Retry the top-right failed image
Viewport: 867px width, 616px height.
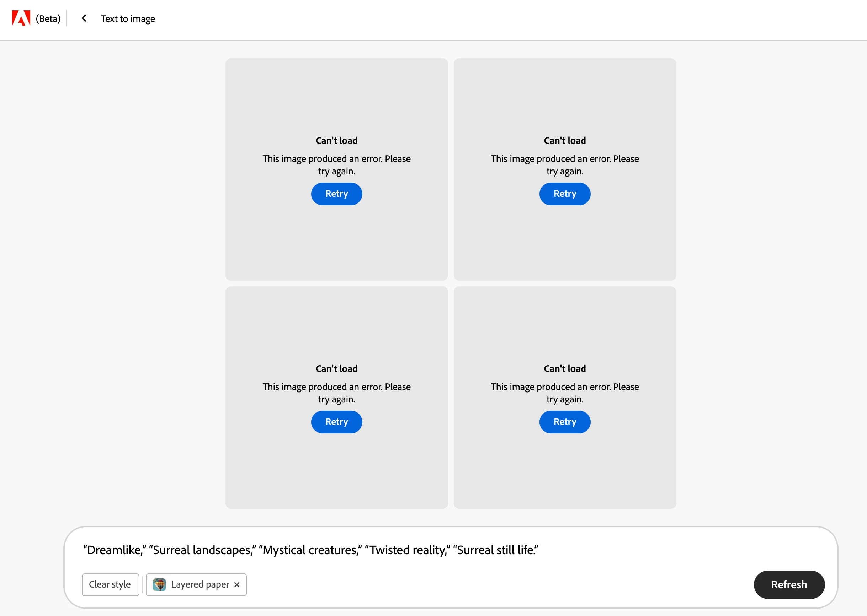tap(564, 194)
